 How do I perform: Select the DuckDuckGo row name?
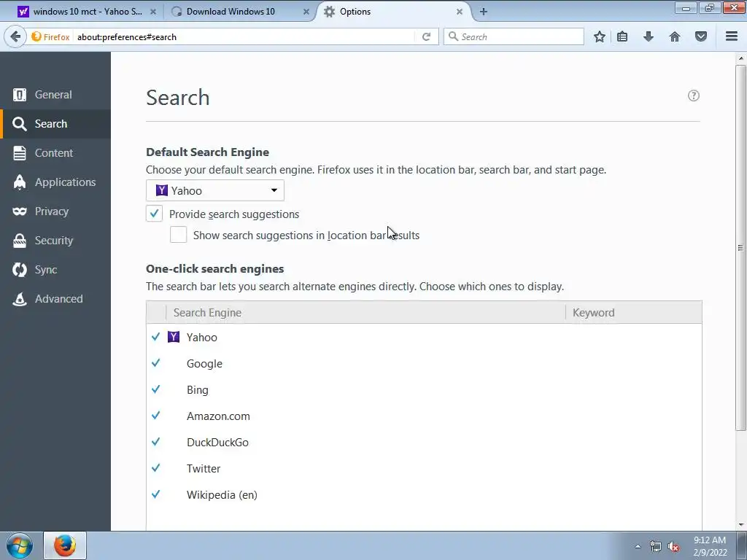click(x=217, y=442)
